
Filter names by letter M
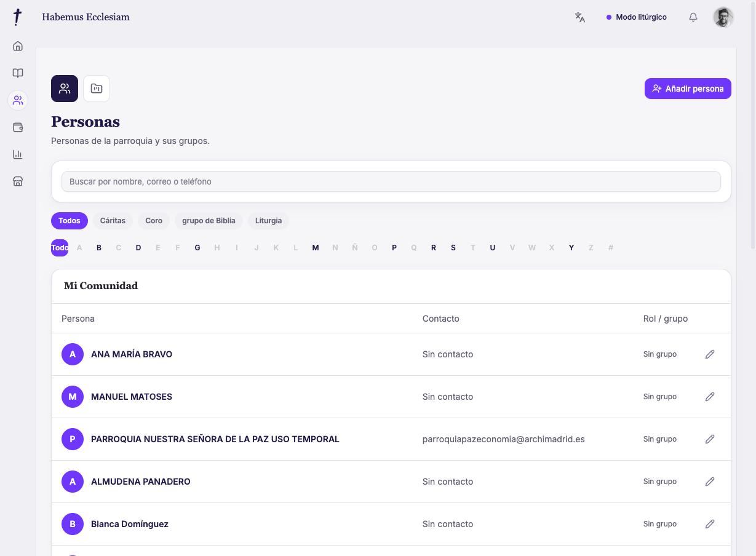tap(316, 248)
